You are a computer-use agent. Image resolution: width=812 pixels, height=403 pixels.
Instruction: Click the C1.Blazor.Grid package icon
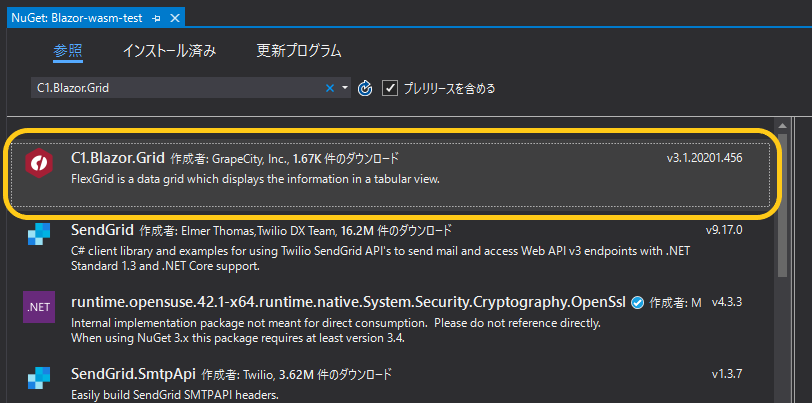[39, 163]
